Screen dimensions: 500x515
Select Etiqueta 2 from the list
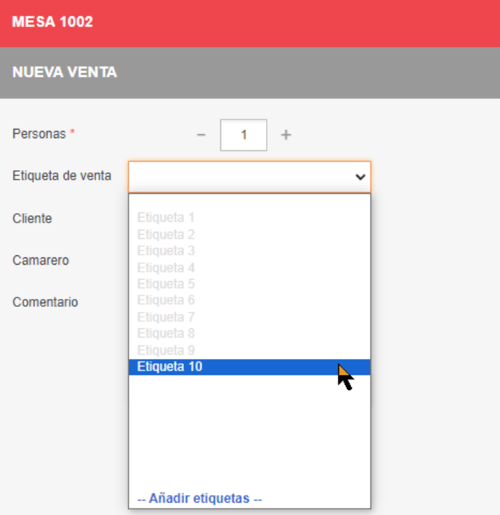click(249, 234)
